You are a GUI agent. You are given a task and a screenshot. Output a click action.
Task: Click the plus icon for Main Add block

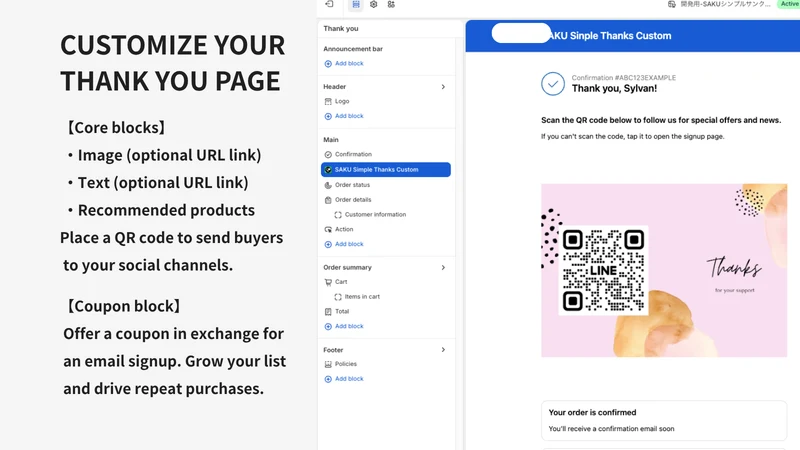pyautogui.click(x=328, y=244)
